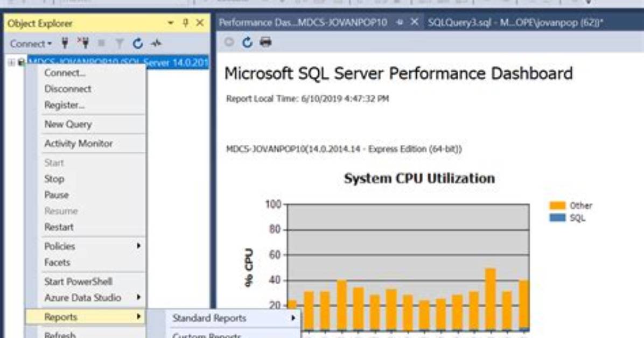This screenshot has width=644, height=338.
Task: Open Activity Monitor via the pulse icon
Action: tap(156, 43)
